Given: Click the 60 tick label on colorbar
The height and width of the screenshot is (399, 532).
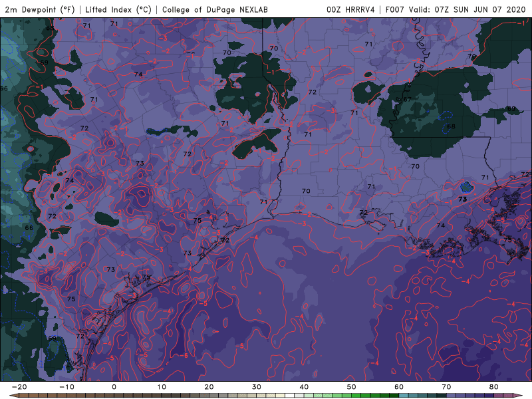Looking at the screenshot, I should 399,387.
